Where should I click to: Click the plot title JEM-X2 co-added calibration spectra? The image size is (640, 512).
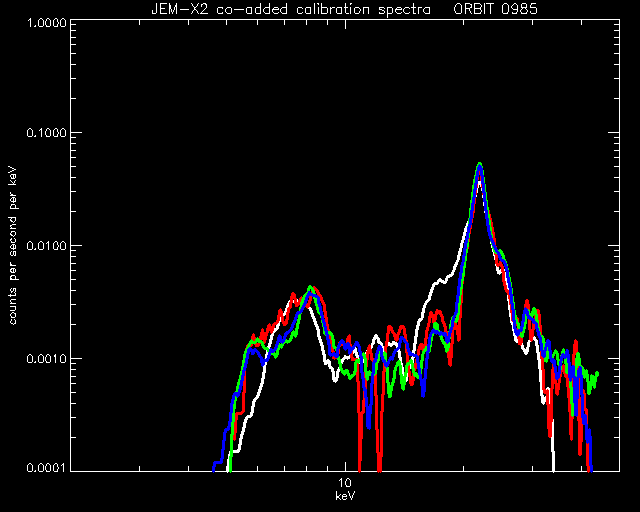(x=291, y=9)
